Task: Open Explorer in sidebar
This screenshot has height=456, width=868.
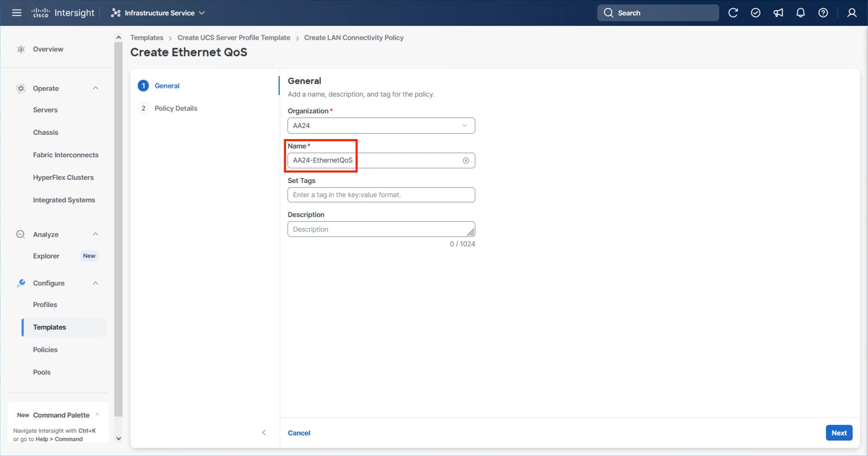Action: [46, 256]
